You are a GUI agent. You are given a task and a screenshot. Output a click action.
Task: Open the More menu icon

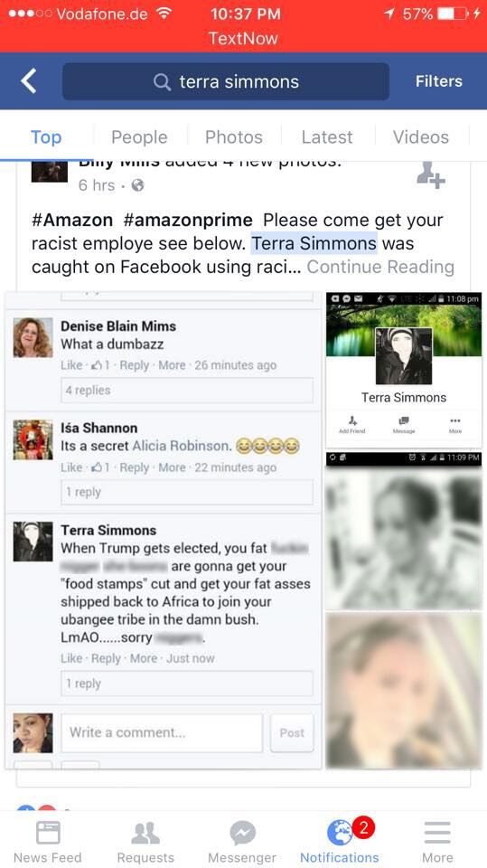tap(437, 833)
